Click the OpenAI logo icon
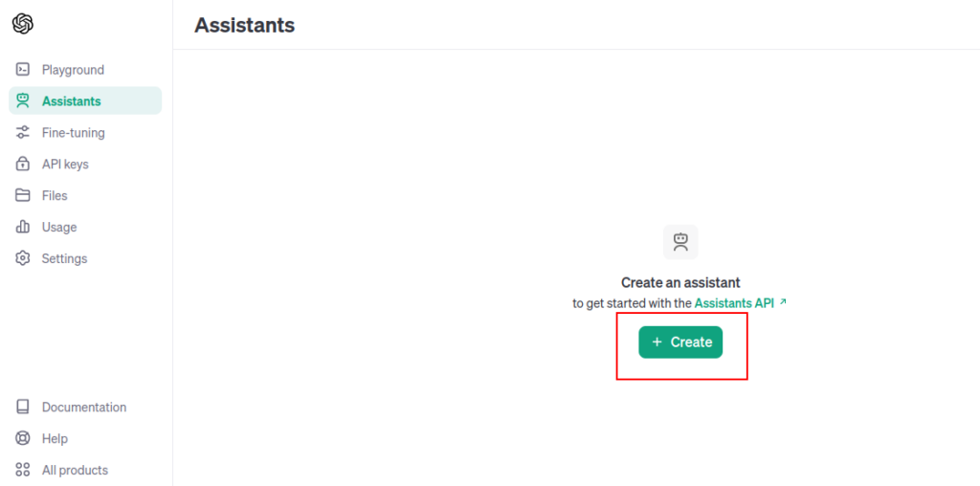980x486 pixels. pos(23,24)
